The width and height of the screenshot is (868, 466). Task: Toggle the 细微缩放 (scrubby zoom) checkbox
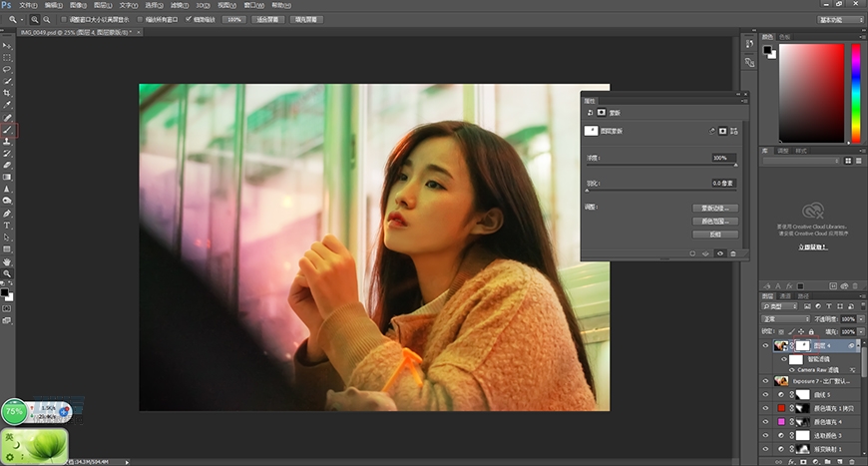coord(190,19)
